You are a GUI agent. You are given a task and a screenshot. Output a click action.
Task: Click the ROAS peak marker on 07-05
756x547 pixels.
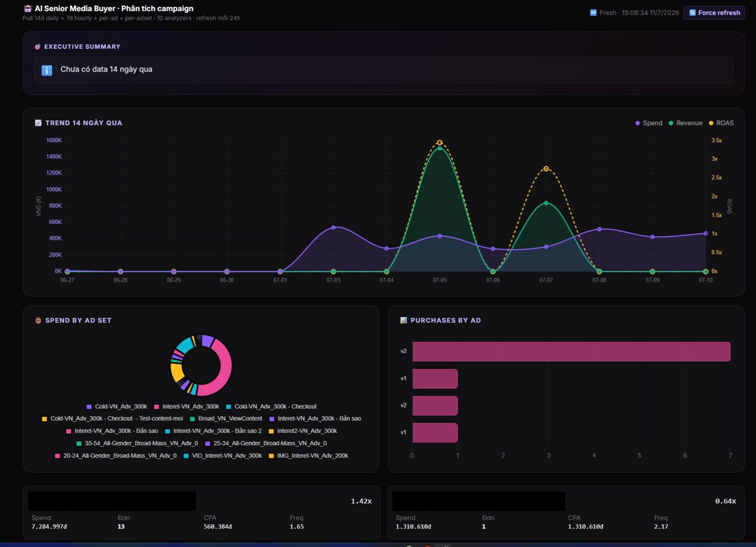coord(440,143)
